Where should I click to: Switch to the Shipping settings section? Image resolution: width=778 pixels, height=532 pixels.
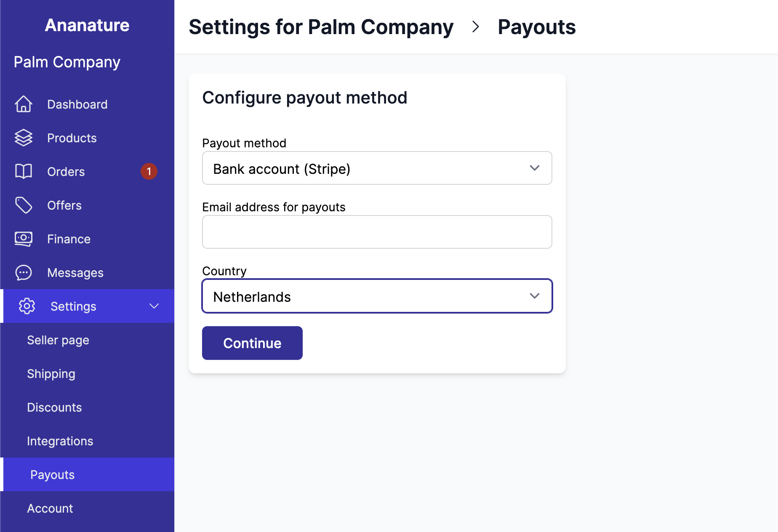(51, 373)
